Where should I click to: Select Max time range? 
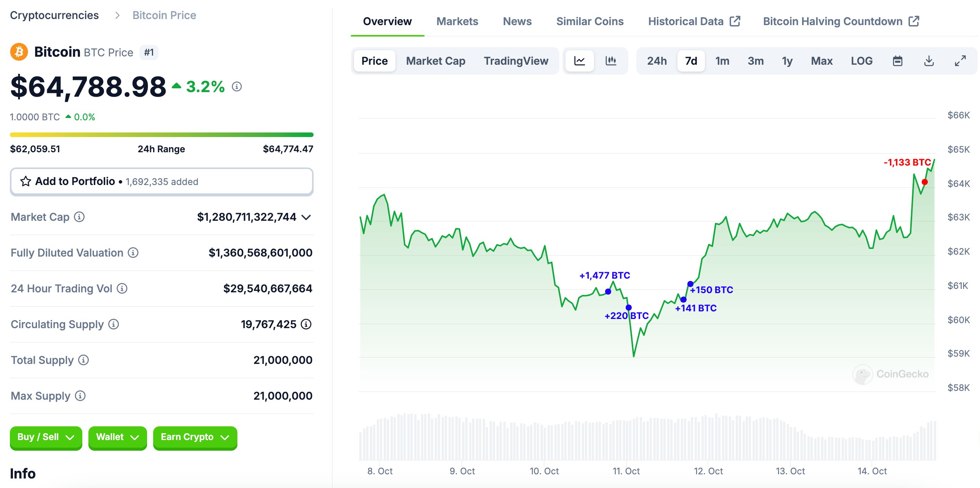pos(822,61)
